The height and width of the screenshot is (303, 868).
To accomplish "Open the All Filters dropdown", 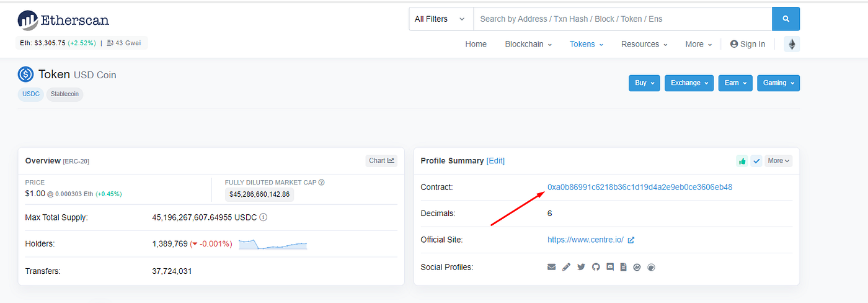I will (441, 19).
